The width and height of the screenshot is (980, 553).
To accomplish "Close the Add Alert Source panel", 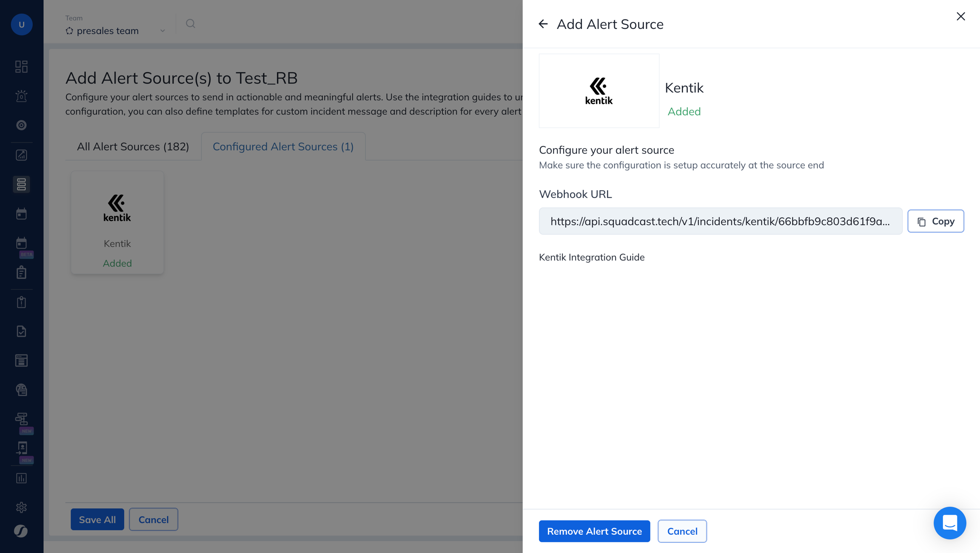I will (961, 16).
